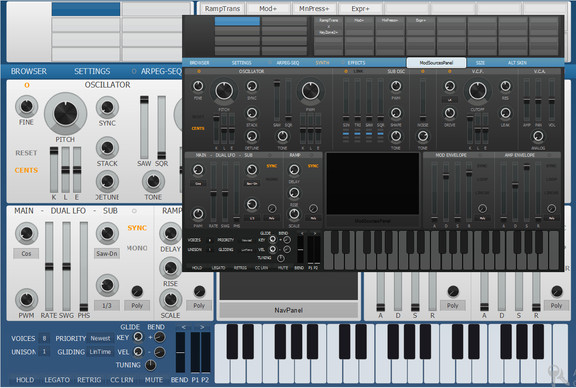
Task: Select the Mod+ modulation slot in light skin
Action: (268, 8)
